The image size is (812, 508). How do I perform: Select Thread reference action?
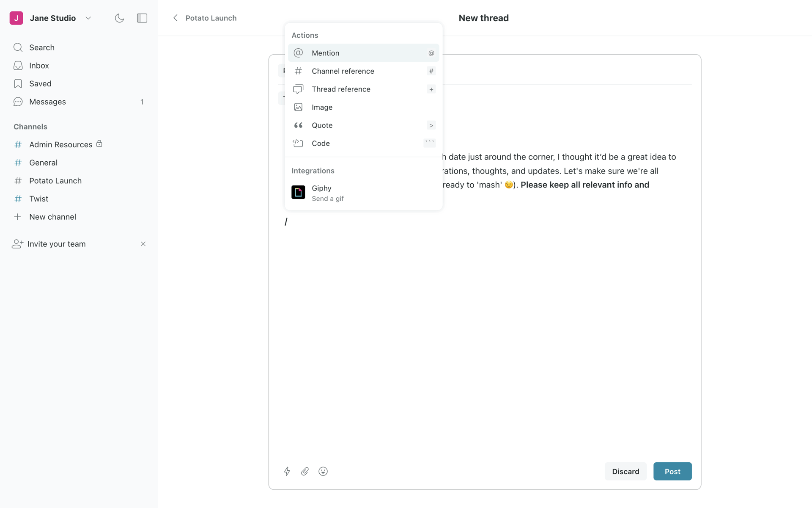pyautogui.click(x=363, y=89)
